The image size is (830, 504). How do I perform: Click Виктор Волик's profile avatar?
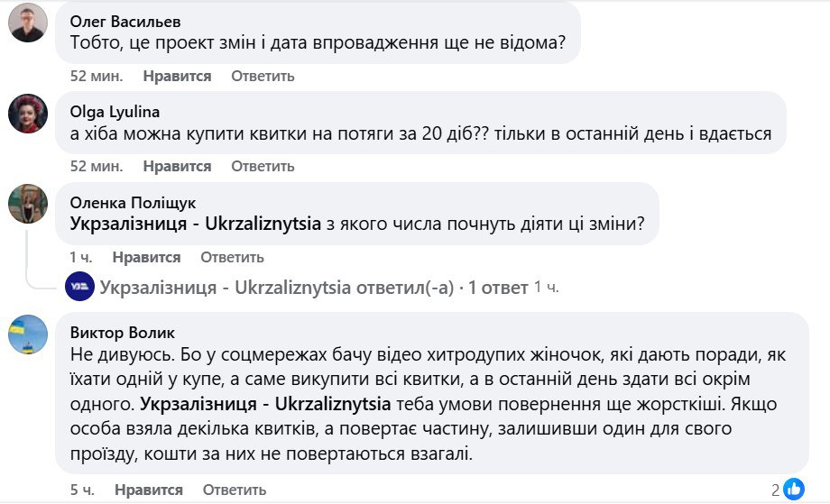28,334
